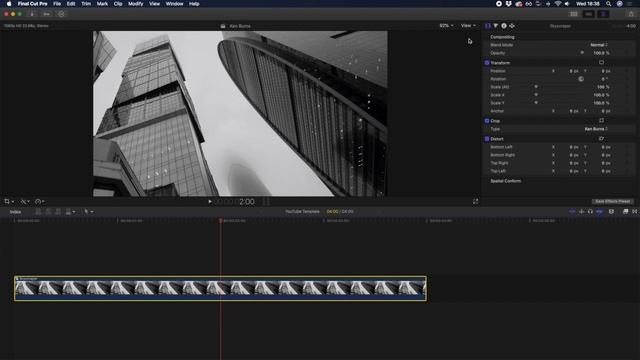This screenshot has width=640, height=360.
Task: Toggle the Timeline panel layout button
Action: pyautogui.click(x=589, y=14)
